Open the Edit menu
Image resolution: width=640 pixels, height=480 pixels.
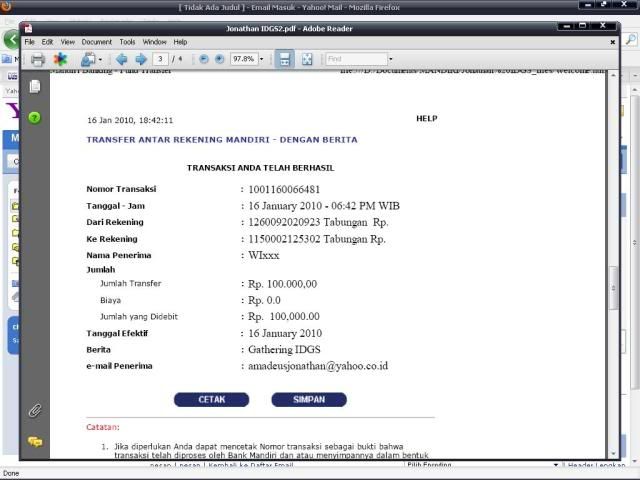[x=47, y=42]
